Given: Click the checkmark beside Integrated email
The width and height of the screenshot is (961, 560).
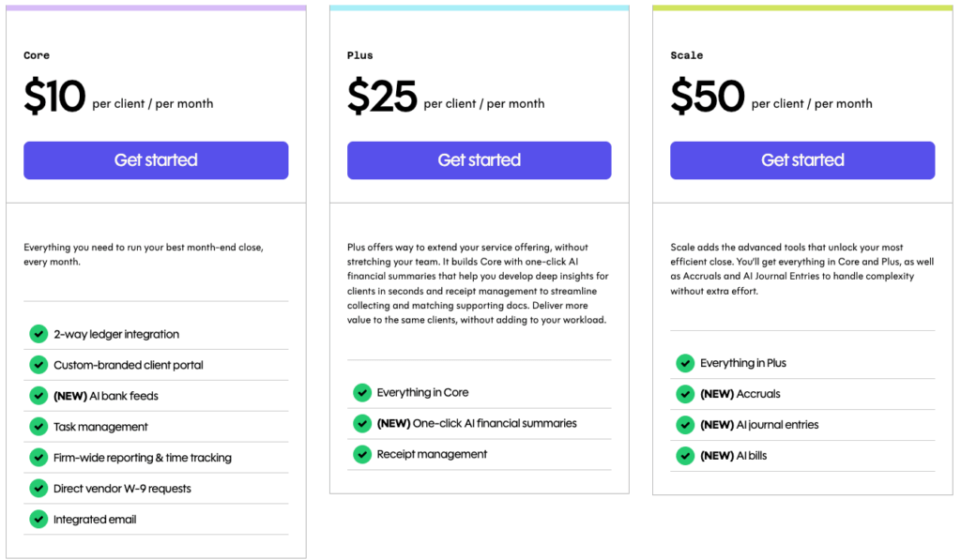Looking at the screenshot, I should click(x=38, y=519).
